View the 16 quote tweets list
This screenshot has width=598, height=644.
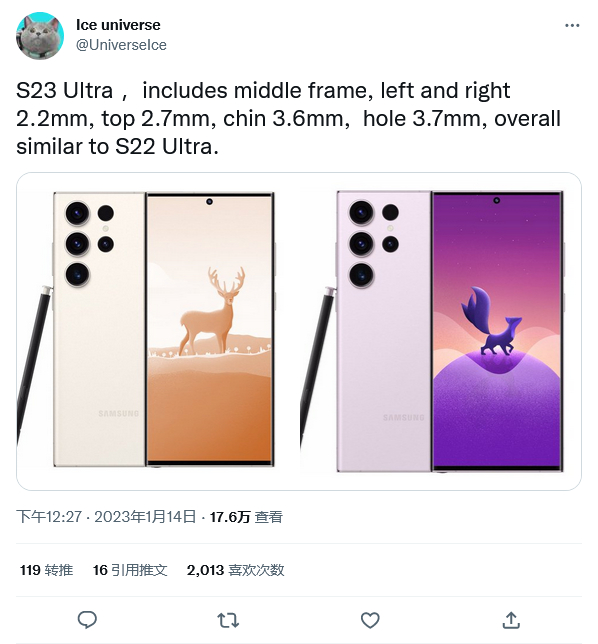130,570
